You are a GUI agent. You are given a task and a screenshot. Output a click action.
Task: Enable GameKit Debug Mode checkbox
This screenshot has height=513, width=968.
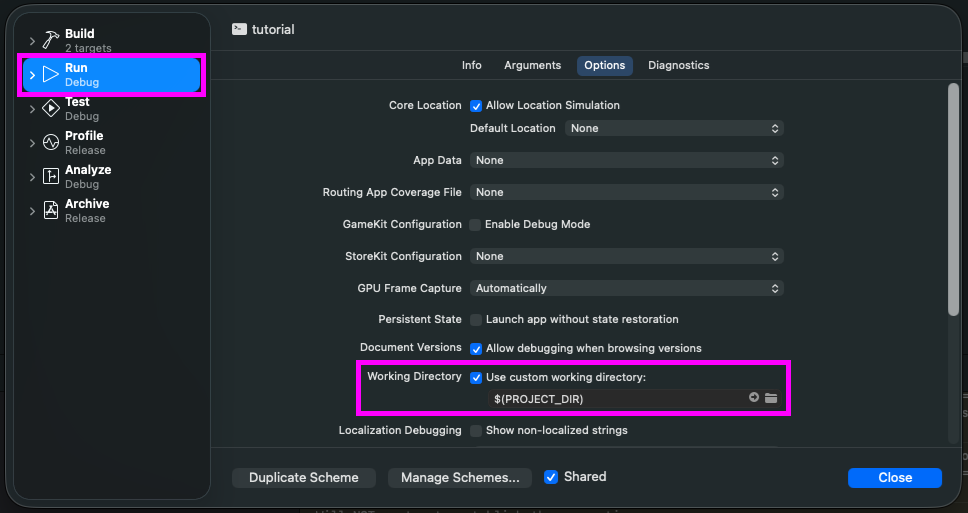pos(475,225)
